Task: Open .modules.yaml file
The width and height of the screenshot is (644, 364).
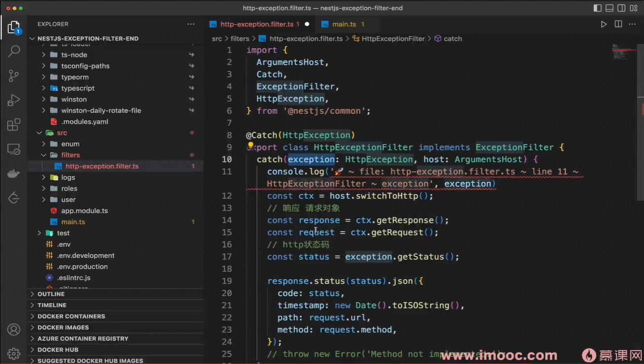Action: tap(115, 122)
